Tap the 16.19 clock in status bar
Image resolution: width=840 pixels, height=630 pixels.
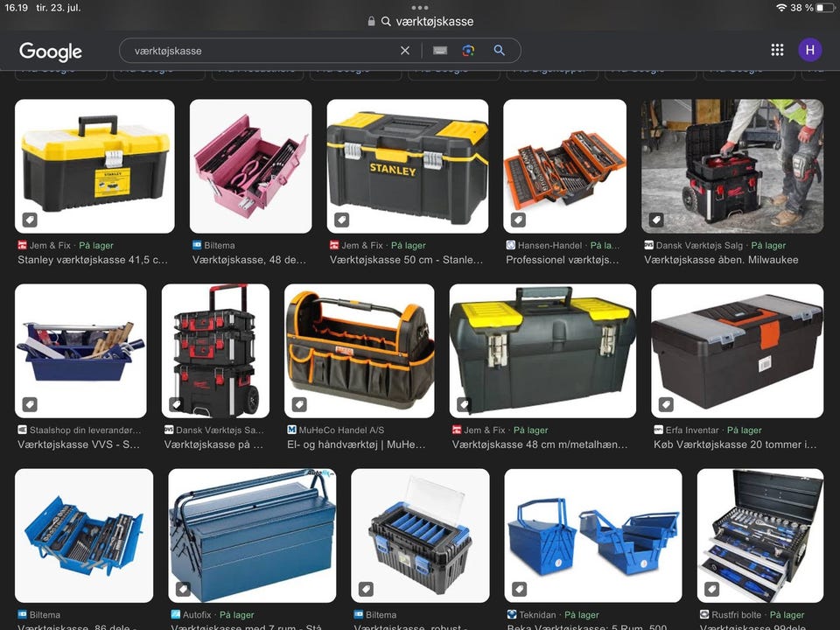[16, 8]
